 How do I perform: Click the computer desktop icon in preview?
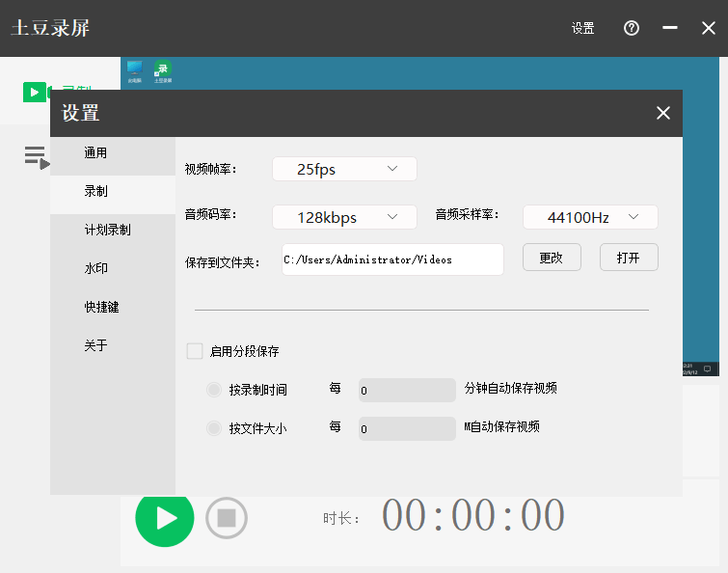135,72
